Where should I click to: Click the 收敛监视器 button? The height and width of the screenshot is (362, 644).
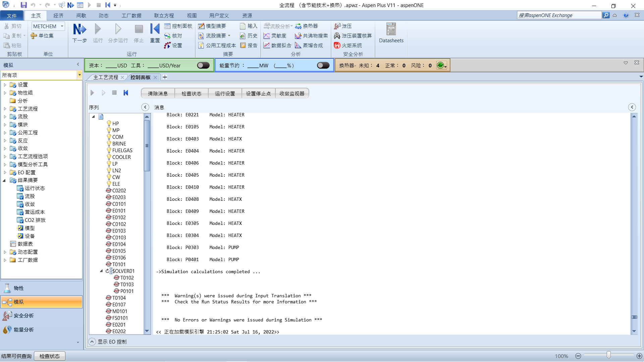pos(292,94)
